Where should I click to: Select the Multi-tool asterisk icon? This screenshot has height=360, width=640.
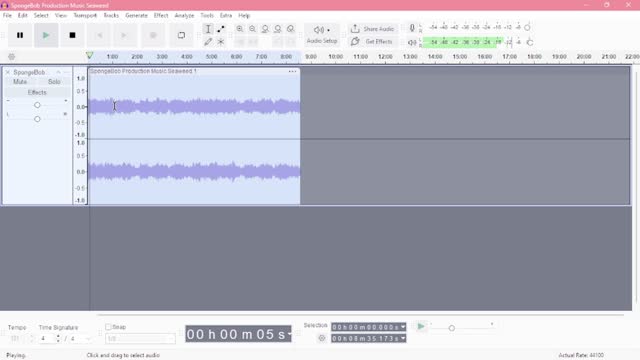[x=221, y=42]
